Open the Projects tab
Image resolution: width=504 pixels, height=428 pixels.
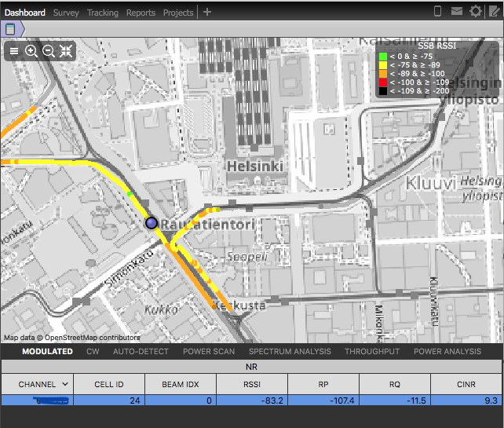tap(178, 13)
